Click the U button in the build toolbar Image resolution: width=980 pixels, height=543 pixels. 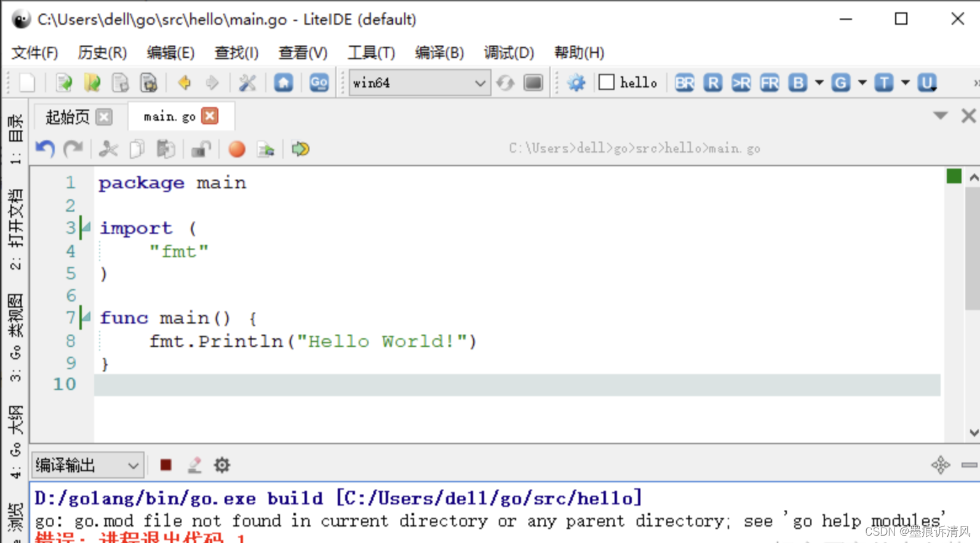pos(927,82)
